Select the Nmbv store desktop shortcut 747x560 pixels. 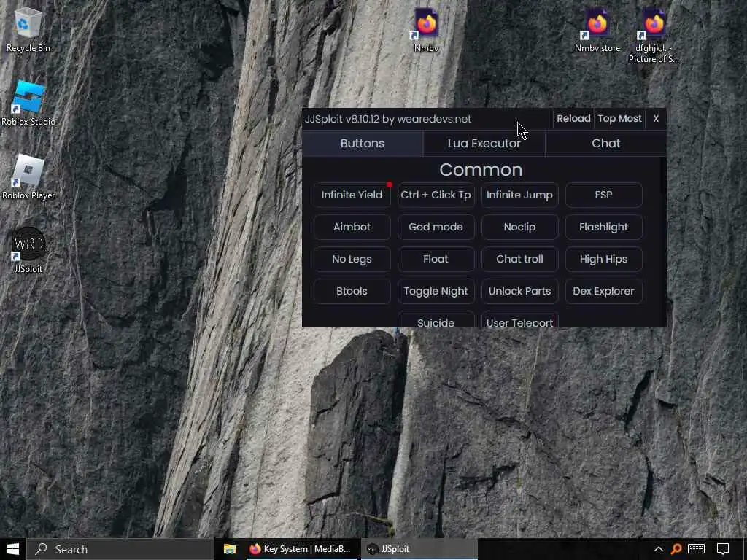point(597,29)
